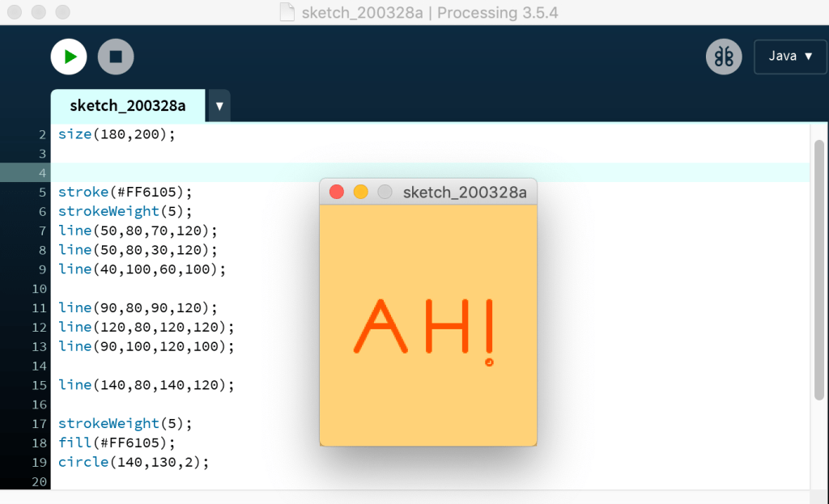
Task: Click the greyed-out zoom button on output window
Action: point(385,192)
